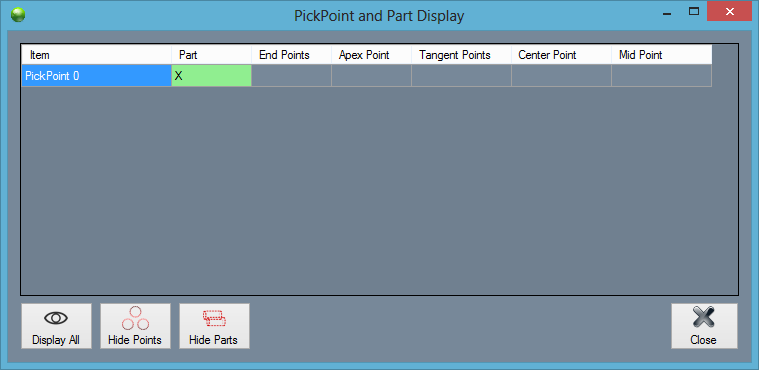
Task: Click the Center Point column header
Action: [x=562, y=55]
